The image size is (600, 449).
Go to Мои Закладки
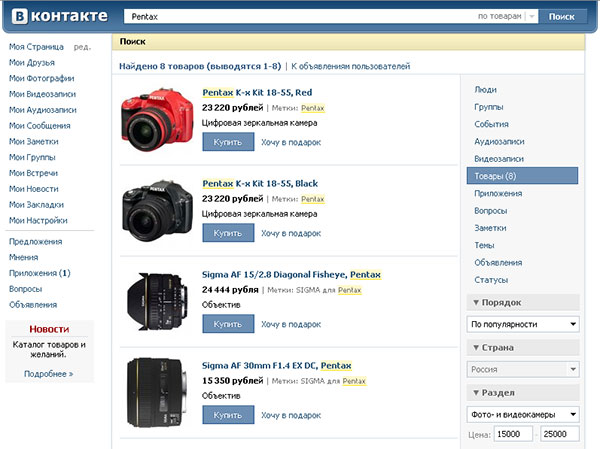tap(36, 204)
